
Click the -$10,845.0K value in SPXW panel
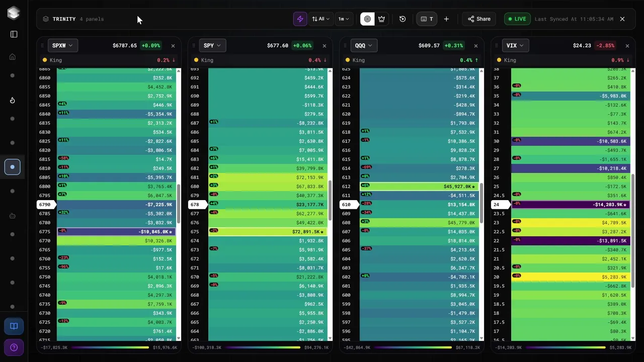coord(153,232)
